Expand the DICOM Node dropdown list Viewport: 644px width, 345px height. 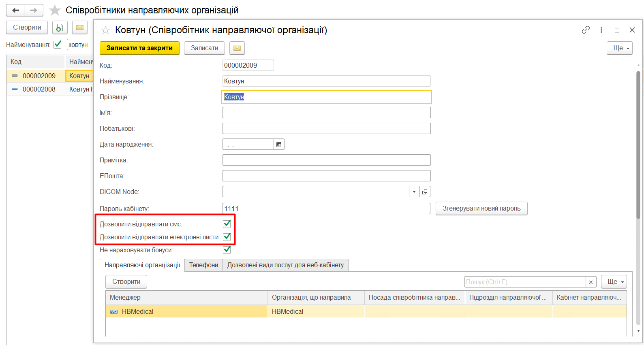coord(414,192)
